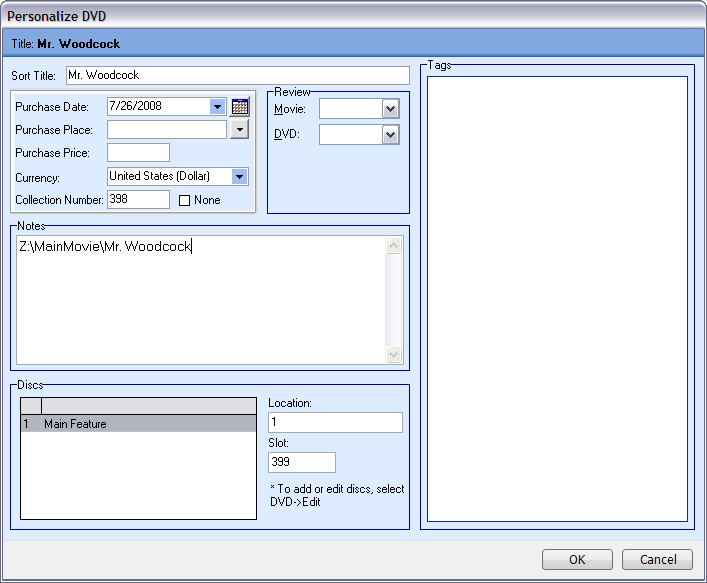Focus the Purchase Price input field
The height and width of the screenshot is (583, 707).
click(x=138, y=153)
